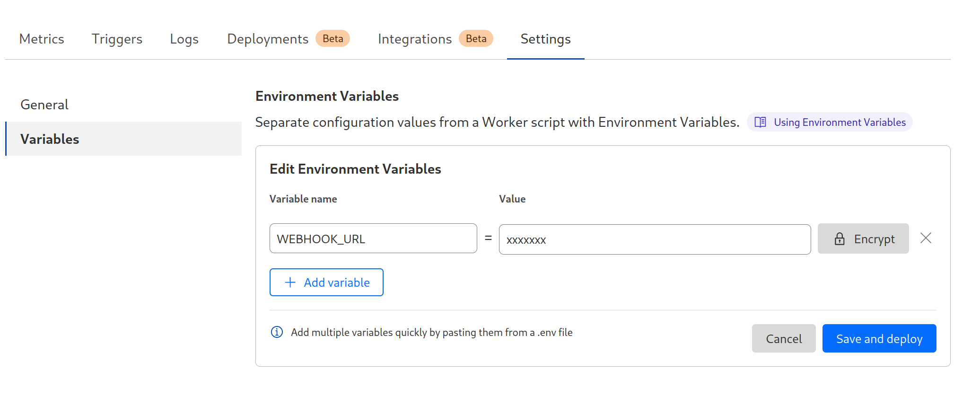Click the Add variable button
The height and width of the screenshot is (406, 980).
tap(326, 282)
